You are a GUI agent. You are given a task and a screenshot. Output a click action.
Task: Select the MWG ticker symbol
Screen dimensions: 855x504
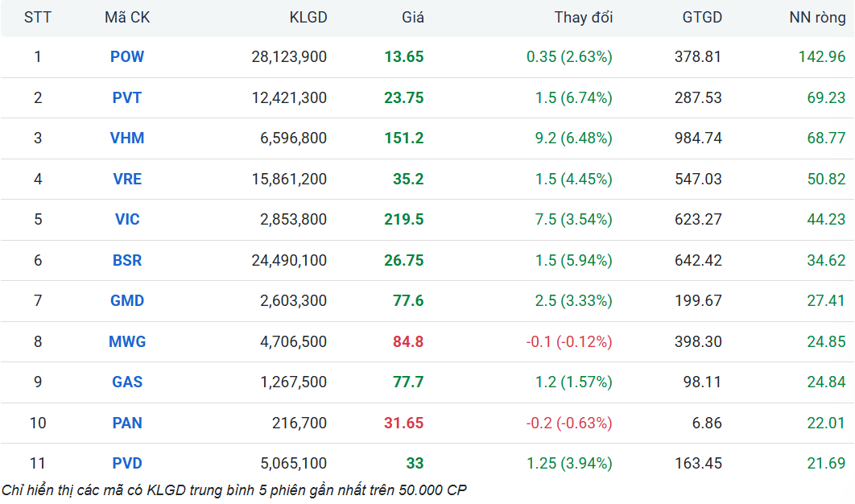coord(127,341)
